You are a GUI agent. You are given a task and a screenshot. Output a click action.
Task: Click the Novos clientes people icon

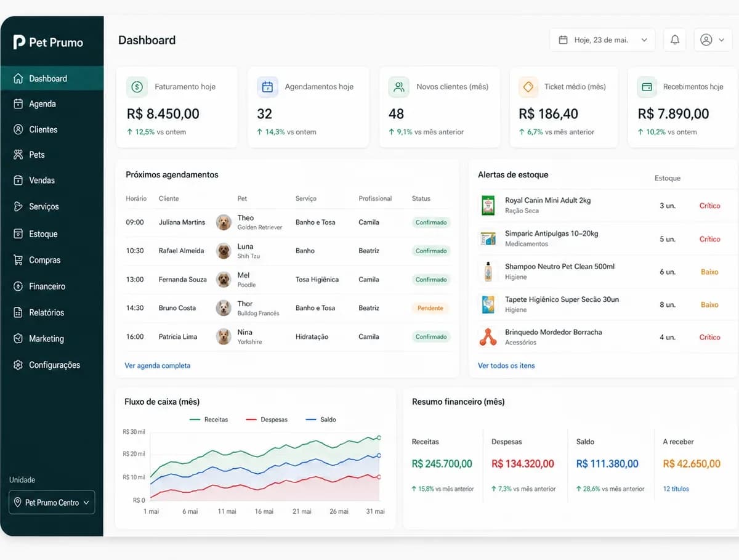pos(399,87)
